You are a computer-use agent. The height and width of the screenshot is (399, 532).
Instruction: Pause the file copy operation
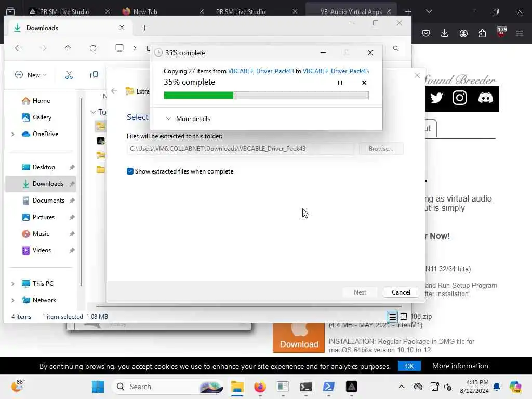340,83
